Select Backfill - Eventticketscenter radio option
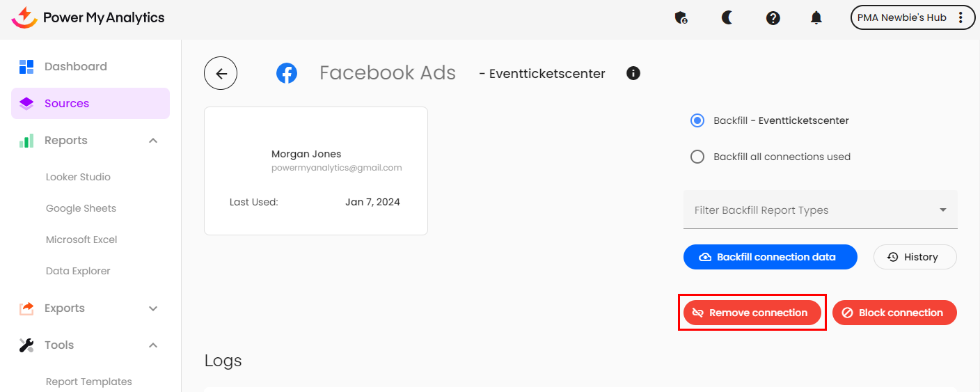 click(697, 120)
